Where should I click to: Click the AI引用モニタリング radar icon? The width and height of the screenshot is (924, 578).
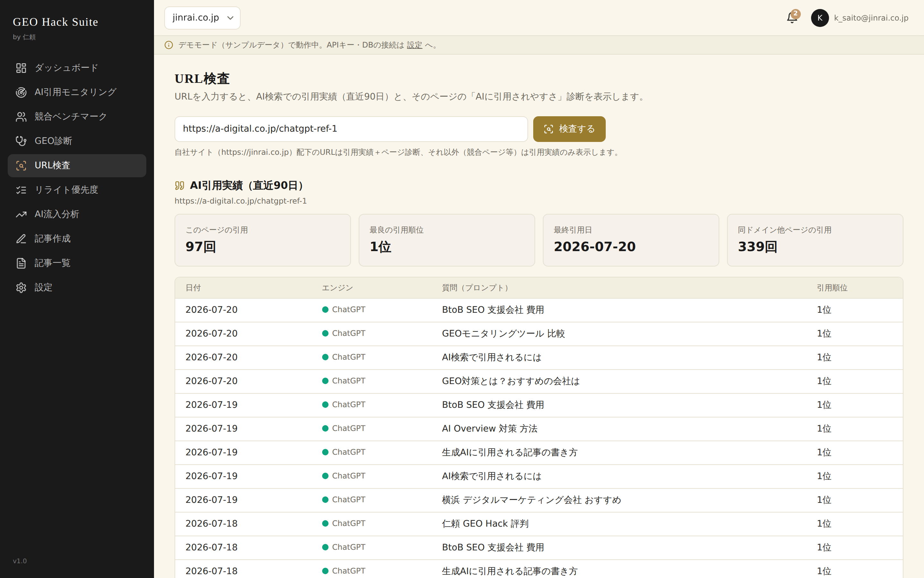tap(21, 92)
